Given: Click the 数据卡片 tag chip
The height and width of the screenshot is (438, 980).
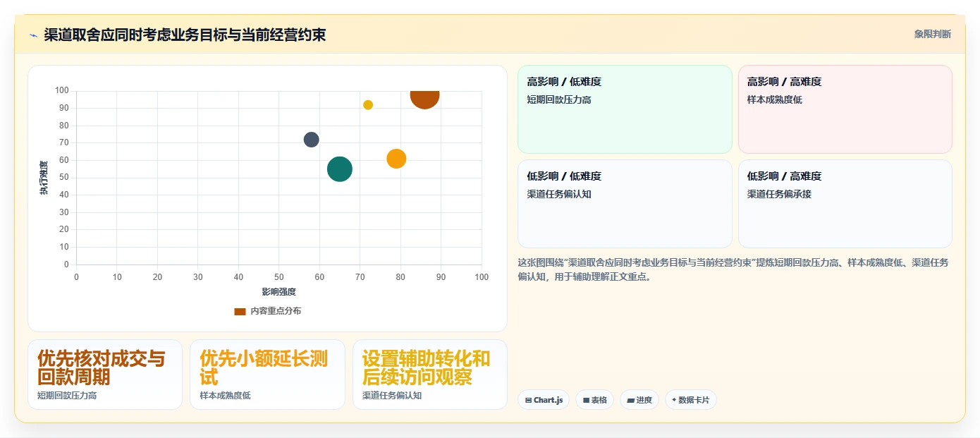Looking at the screenshot, I should tap(691, 400).
